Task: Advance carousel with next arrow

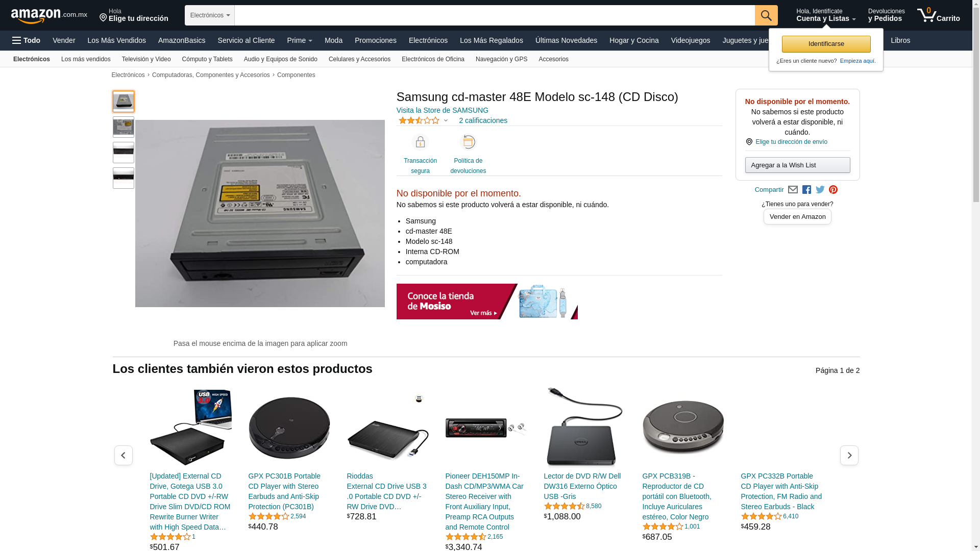Action: pyautogui.click(x=849, y=455)
